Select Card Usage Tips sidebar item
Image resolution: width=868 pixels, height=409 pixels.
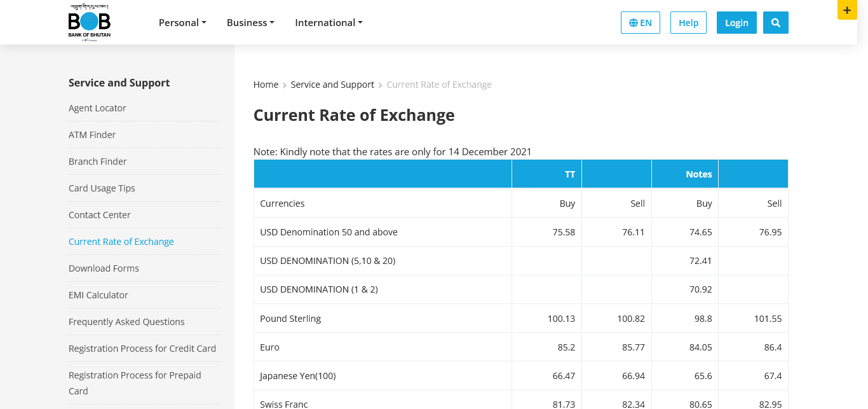pos(102,188)
